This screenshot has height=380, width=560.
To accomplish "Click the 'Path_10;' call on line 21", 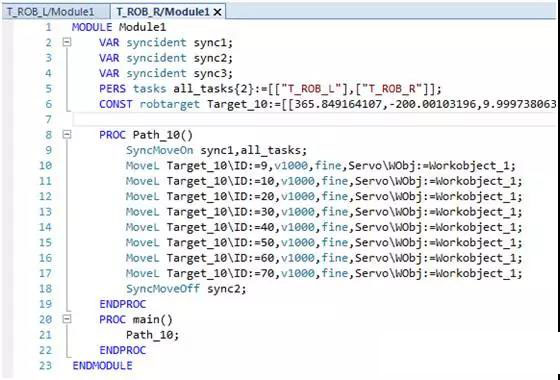I will click(x=152, y=335).
